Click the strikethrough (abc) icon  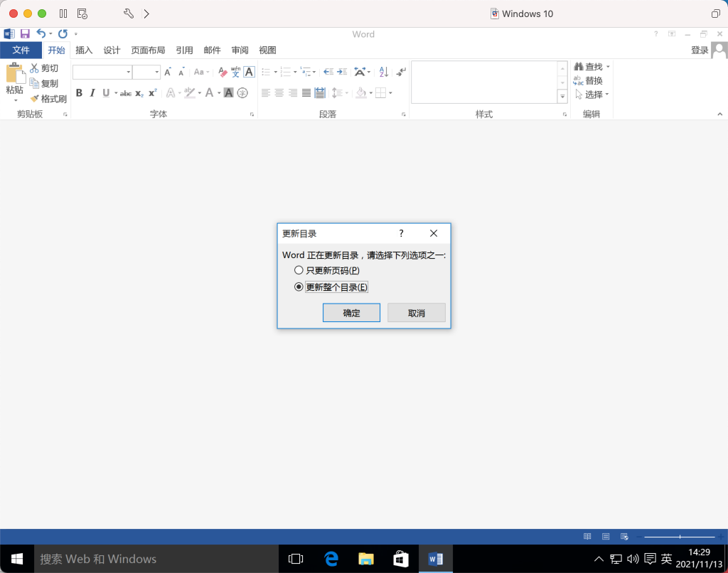(x=125, y=92)
